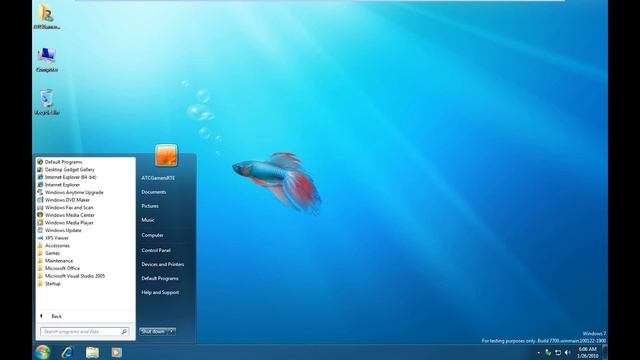Image resolution: width=640 pixels, height=360 pixels.
Task: Open Help and Support
Action: pyautogui.click(x=160, y=292)
